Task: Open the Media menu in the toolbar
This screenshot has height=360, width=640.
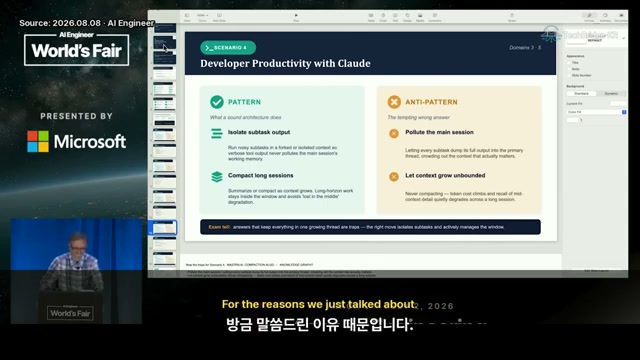Action: point(420,17)
